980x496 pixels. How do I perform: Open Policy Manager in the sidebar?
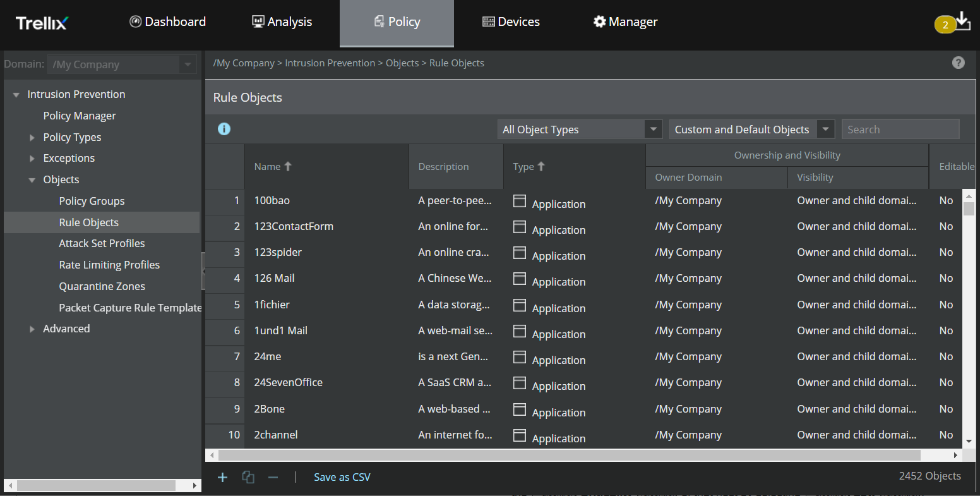(x=80, y=116)
